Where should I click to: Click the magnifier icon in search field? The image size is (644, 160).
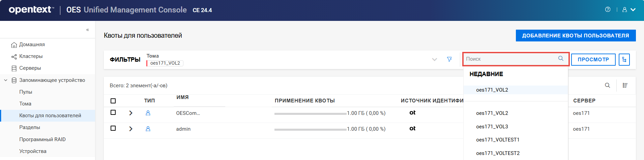[x=561, y=59]
